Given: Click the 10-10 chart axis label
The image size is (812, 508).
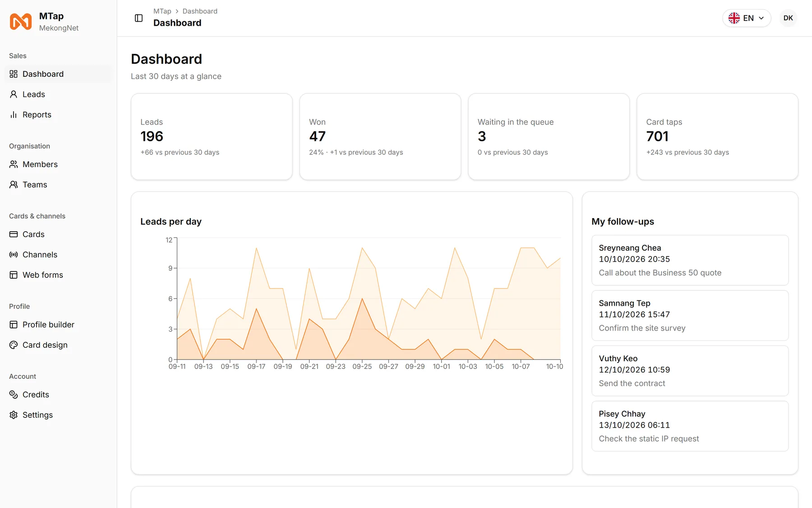Looking at the screenshot, I should (554, 367).
